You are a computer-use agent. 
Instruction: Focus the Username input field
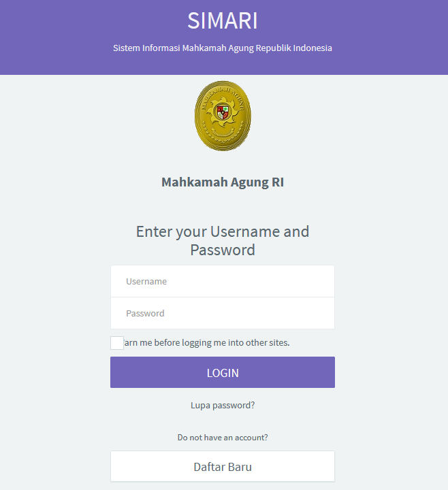coord(223,281)
